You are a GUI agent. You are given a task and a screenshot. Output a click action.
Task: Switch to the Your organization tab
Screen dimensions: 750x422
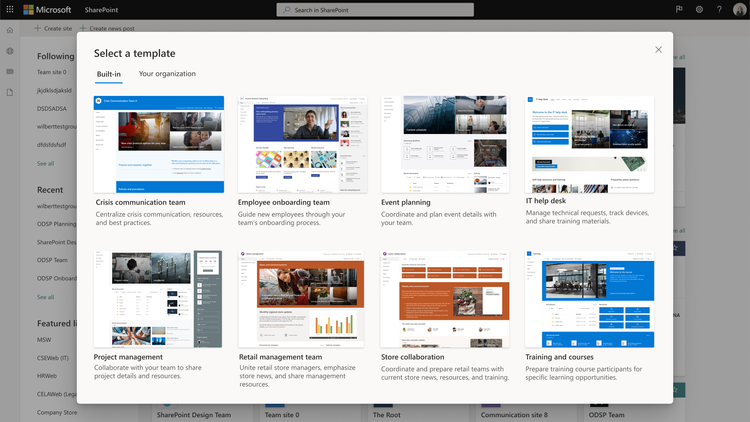(x=167, y=74)
